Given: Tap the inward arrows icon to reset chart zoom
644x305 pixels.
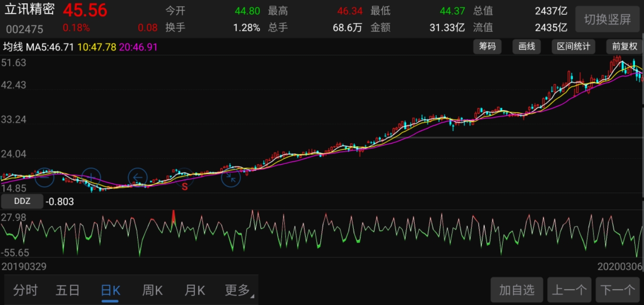Looking at the screenshot, I should click(x=231, y=178).
